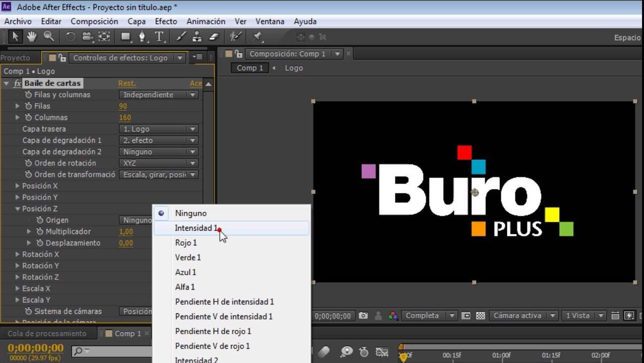The height and width of the screenshot is (363, 644).
Task: Click the Filas value 90
Action: [123, 106]
